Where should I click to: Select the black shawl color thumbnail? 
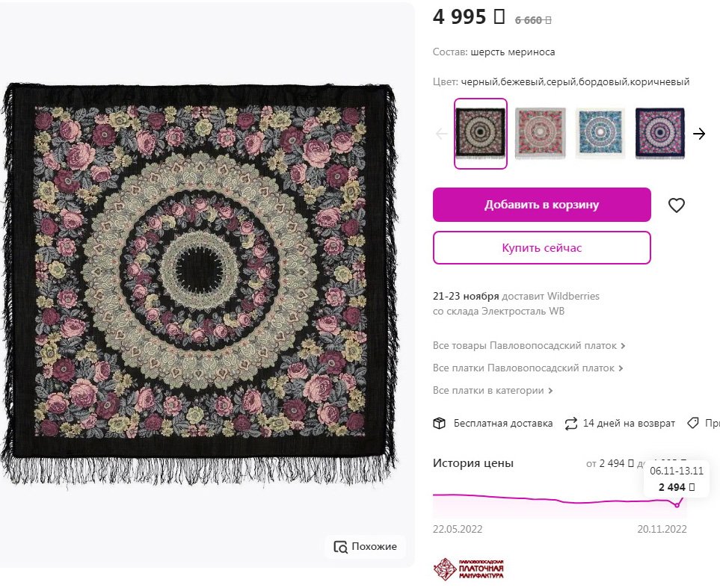click(x=481, y=134)
